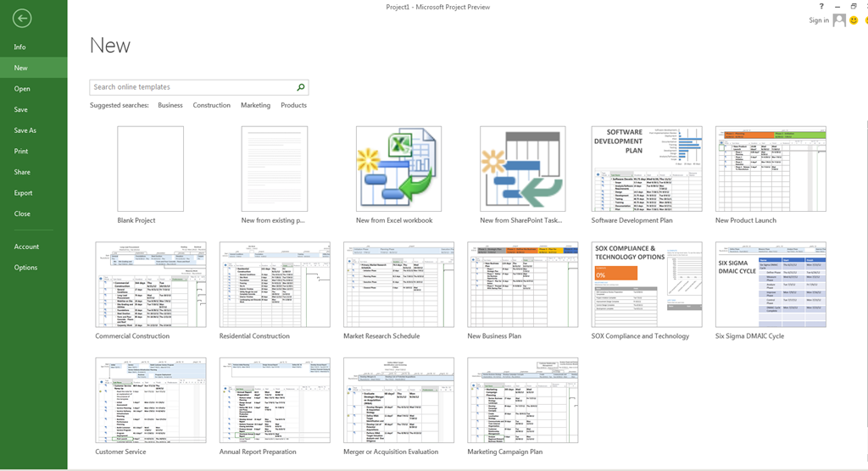Select the New from existing project thumbnail
This screenshot has width=868, height=471.
coord(274,169)
